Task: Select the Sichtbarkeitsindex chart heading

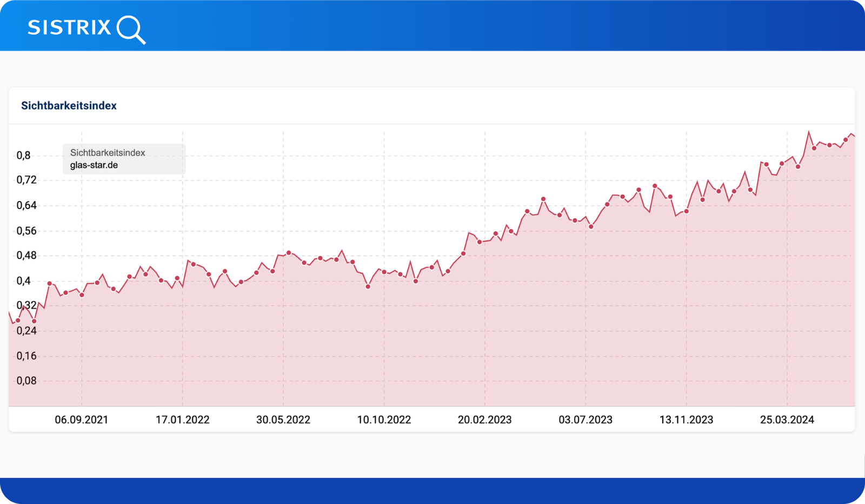Action: 69,106
